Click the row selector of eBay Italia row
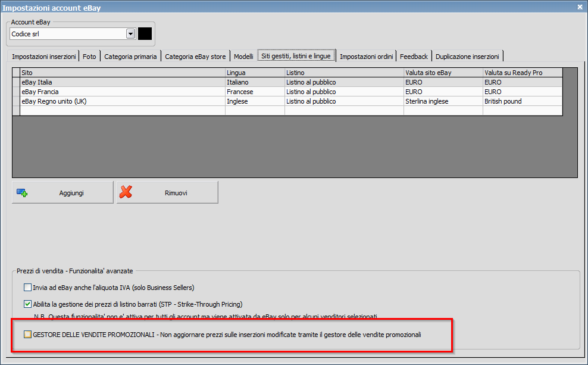This screenshot has width=588, height=365. [x=16, y=82]
